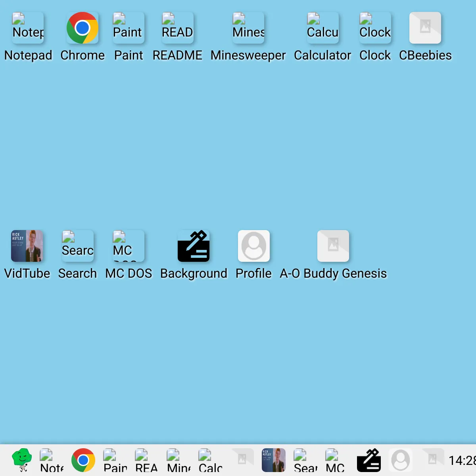The height and width of the screenshot is (476, 476).
Task: Open the Background settings icon
Action: (194, 246)
